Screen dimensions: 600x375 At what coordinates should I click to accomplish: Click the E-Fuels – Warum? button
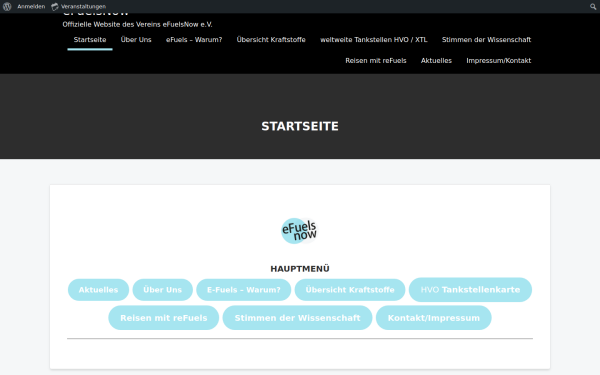244,290
